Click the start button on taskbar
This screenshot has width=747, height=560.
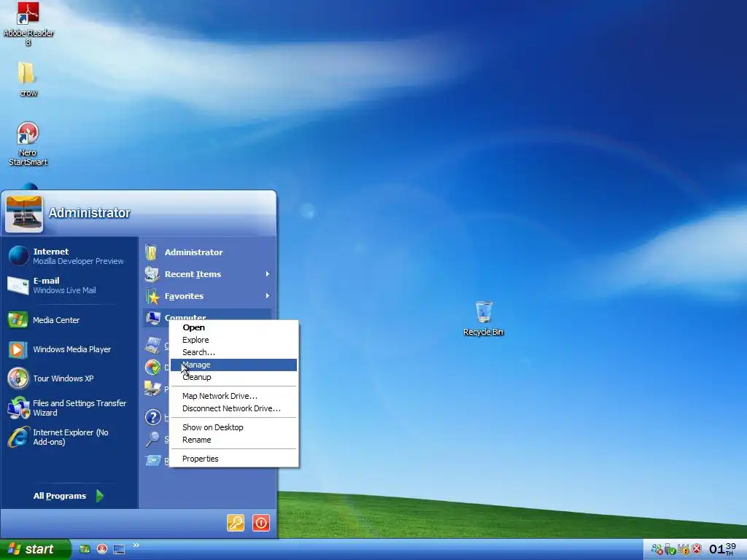[35, 550]
